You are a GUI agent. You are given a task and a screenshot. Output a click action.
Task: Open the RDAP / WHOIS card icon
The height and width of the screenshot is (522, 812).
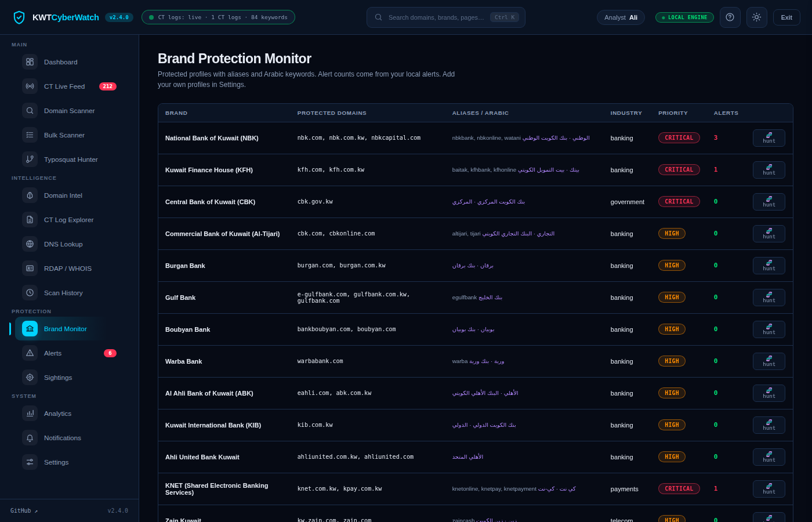point(30,269)
